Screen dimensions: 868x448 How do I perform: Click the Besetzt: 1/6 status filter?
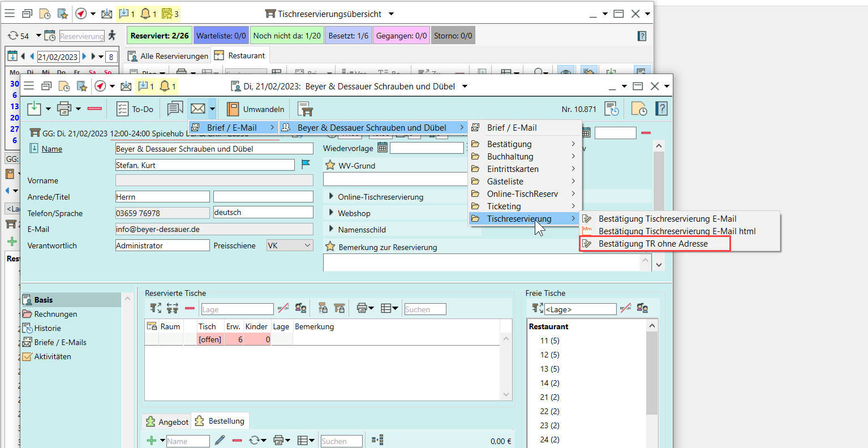(x=348, y=36)
